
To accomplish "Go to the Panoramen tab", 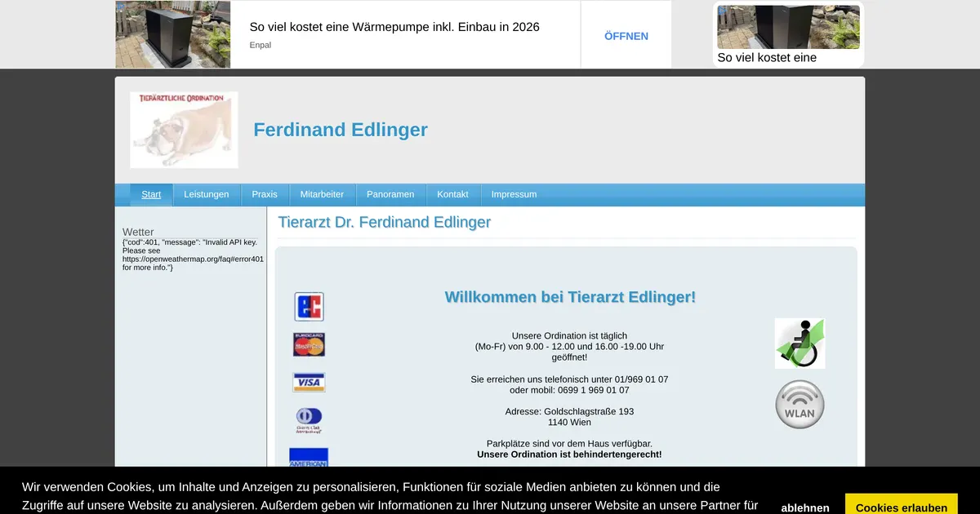I will (x=390, y=194).
